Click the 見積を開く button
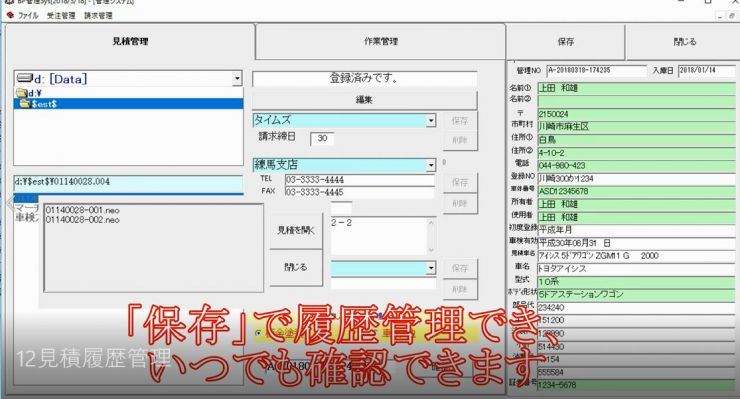 coord(296,230)
